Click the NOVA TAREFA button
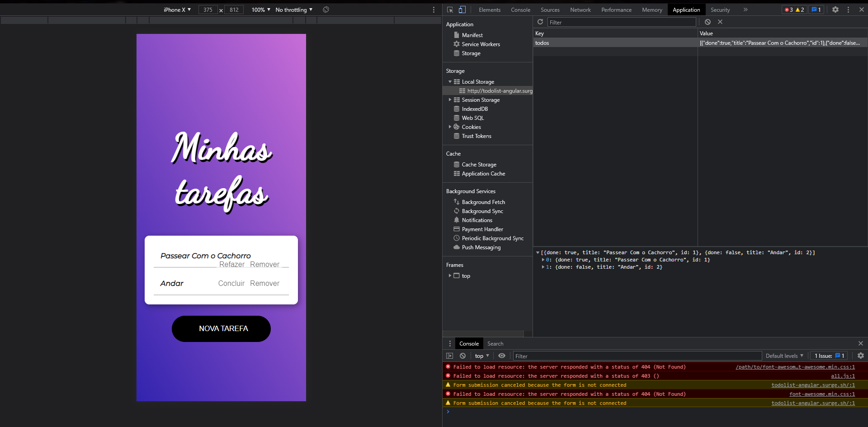The width and height of the screenshot is (868, 427). (221, 329)
